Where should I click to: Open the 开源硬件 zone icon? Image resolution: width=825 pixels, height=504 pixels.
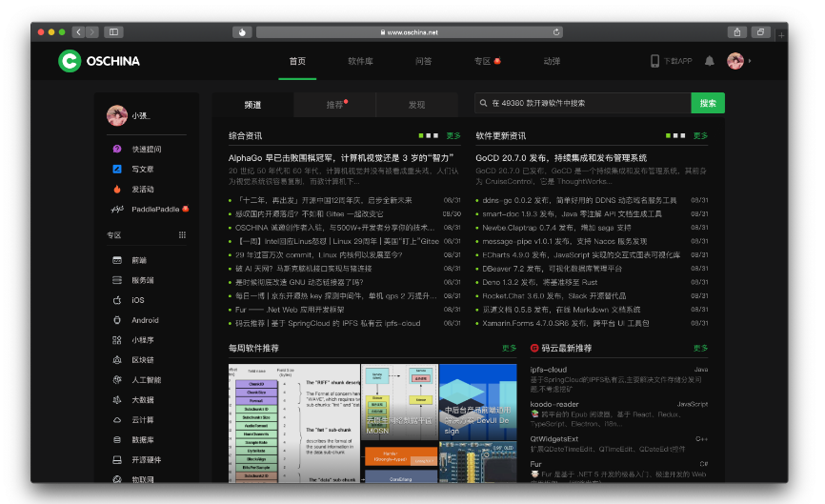(117, 460)
